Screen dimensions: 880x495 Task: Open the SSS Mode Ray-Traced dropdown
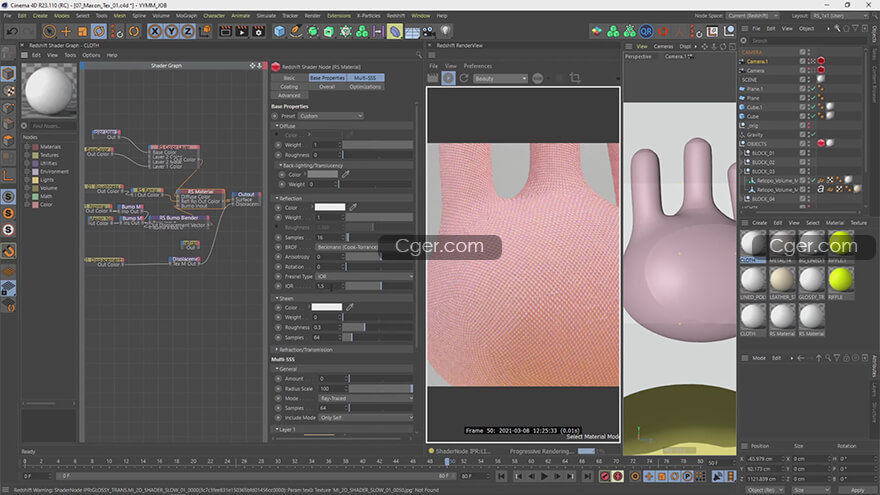tap(366, 398)
